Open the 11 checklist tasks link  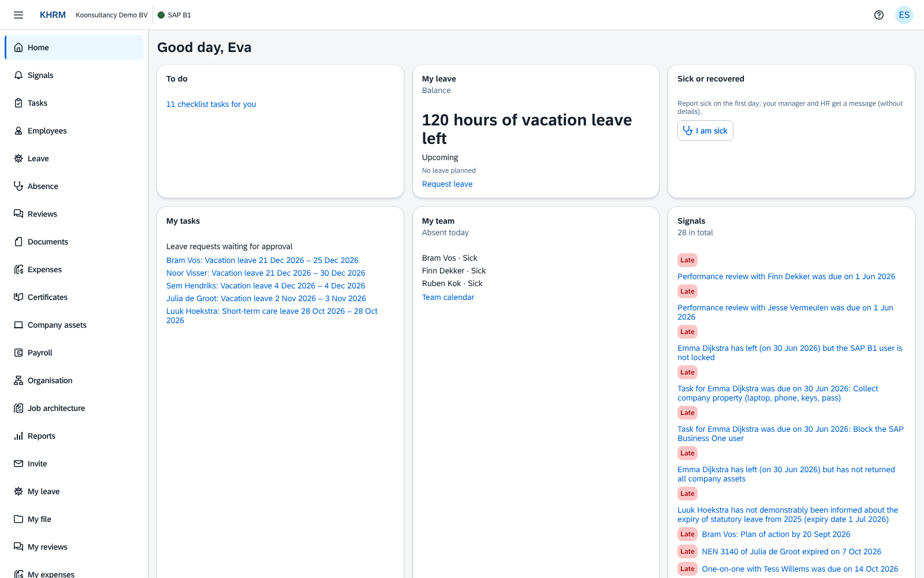pos(211,104)
